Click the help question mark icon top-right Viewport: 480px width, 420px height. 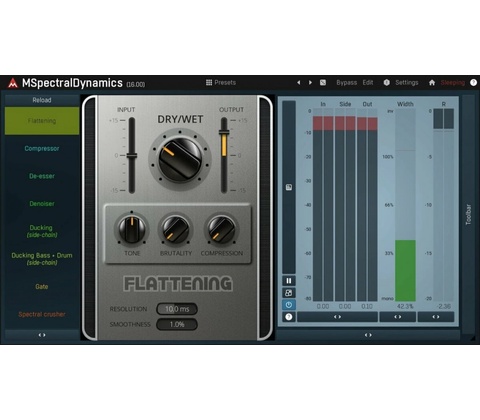tap(473, 83)
